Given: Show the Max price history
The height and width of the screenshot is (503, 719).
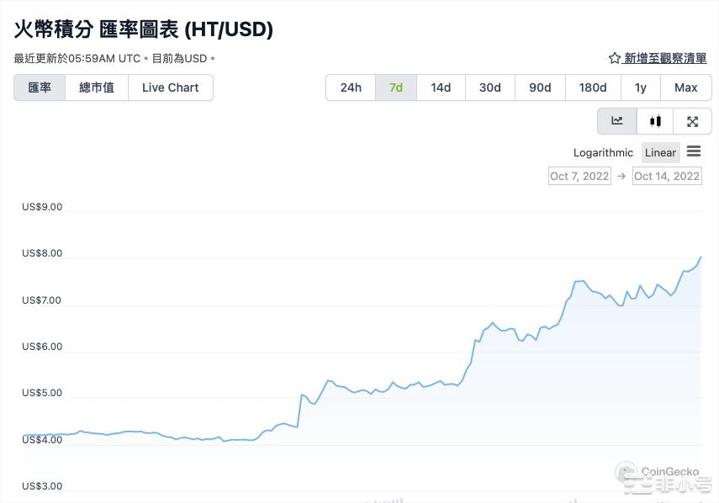Looking at the screenshot, I should (686, 88).
